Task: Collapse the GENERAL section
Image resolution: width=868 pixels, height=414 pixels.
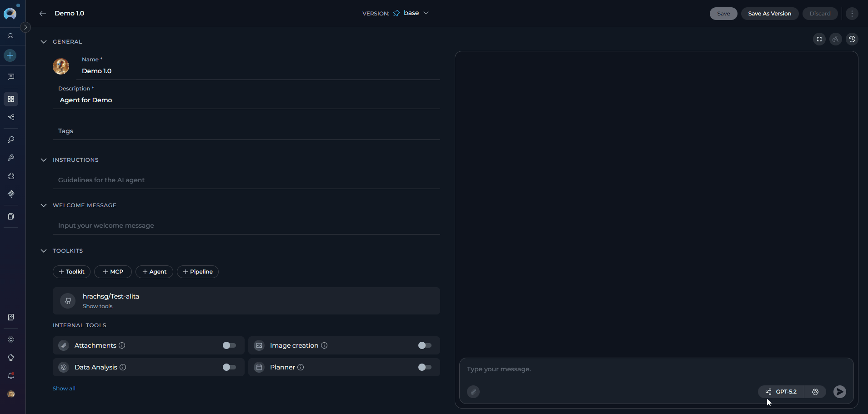Action: click(44, 42)
